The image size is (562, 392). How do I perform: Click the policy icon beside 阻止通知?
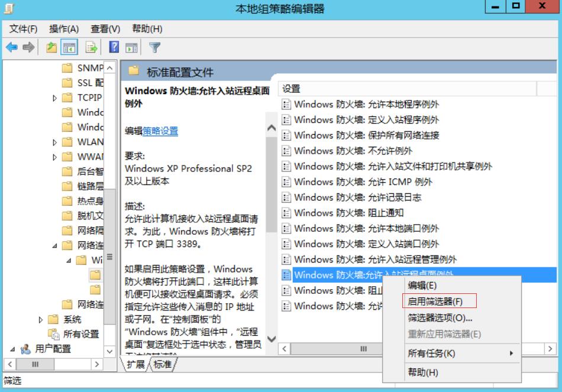point(286,213)
